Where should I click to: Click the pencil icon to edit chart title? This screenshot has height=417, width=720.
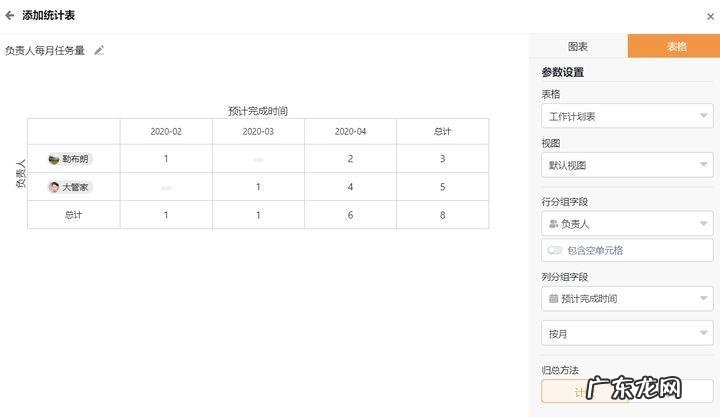tap(99, 50)
